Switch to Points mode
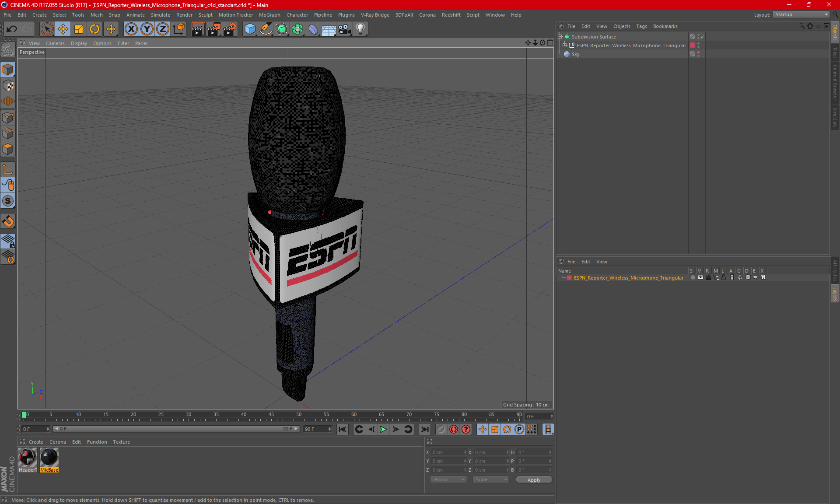This screenshot has height=504, width=840. coord(8,118)
